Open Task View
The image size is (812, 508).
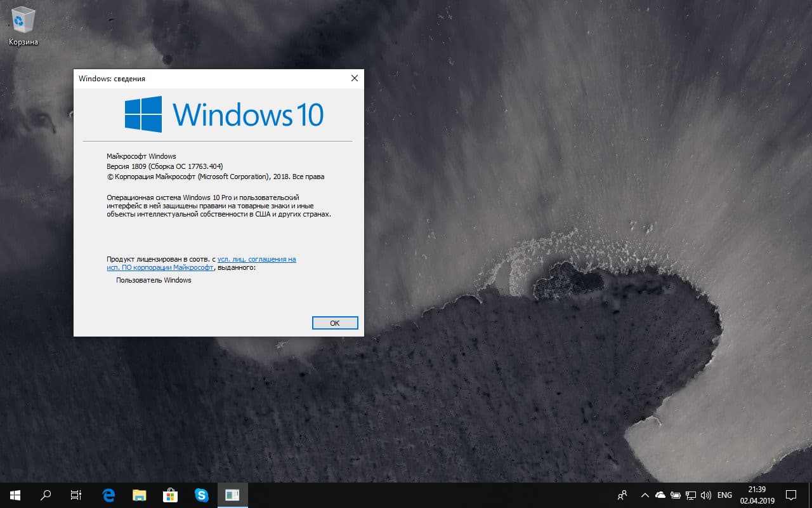click(75, 495)
